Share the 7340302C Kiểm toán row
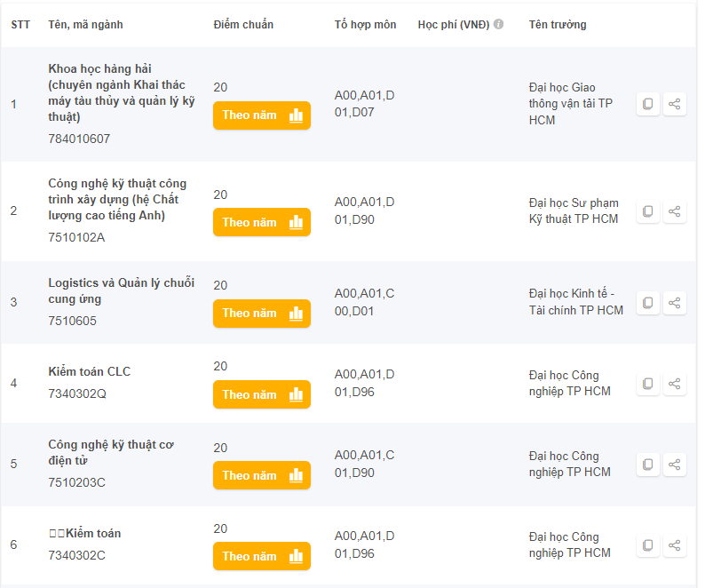This screenshot has width=705, height=588. 674,545
